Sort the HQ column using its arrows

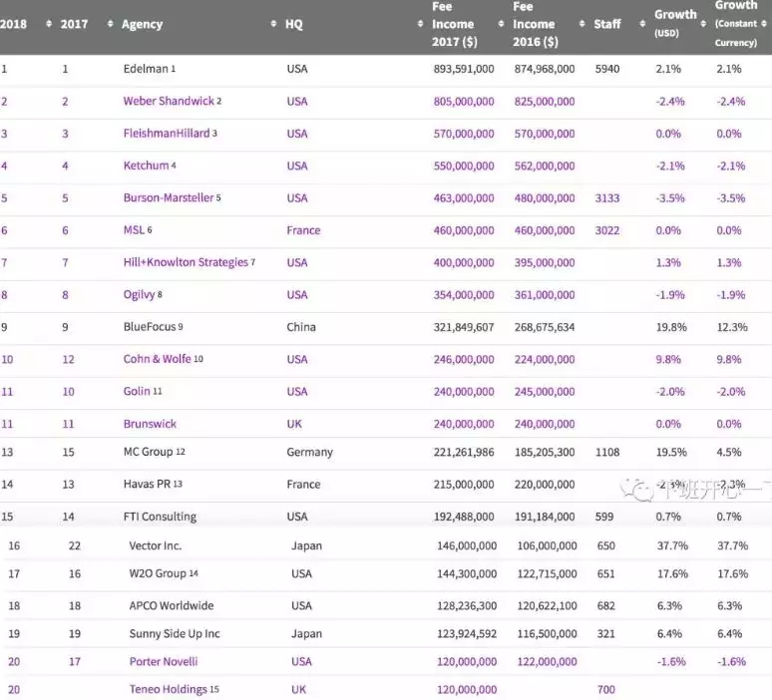click(x=420, y=24)
